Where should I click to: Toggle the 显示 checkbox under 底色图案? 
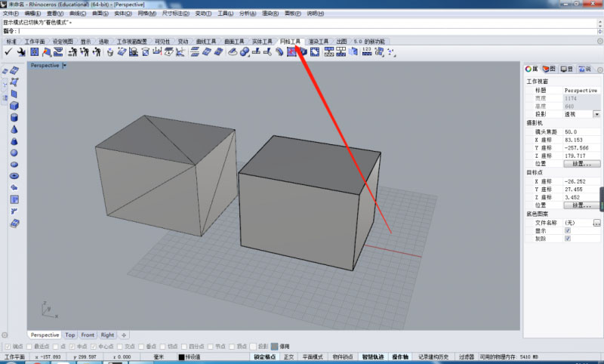(x=568, y=230)
